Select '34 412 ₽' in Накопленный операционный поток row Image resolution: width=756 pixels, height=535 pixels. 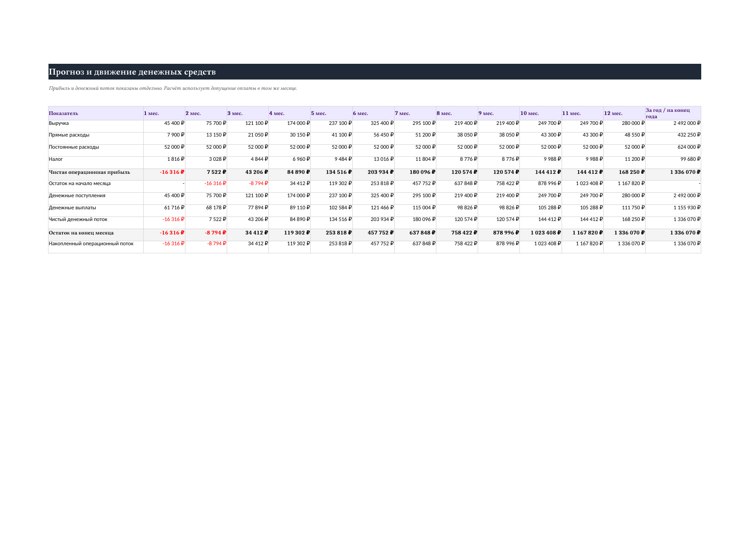click(x=258, y=243)
